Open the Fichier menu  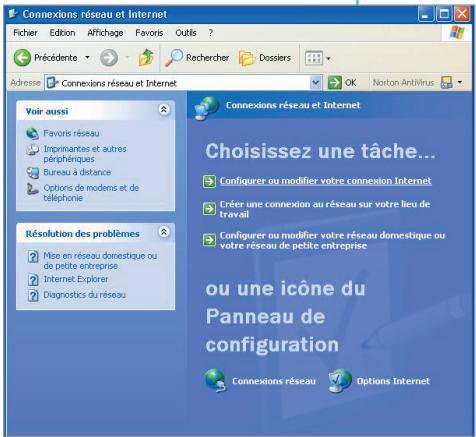click(x=25, y=33)
